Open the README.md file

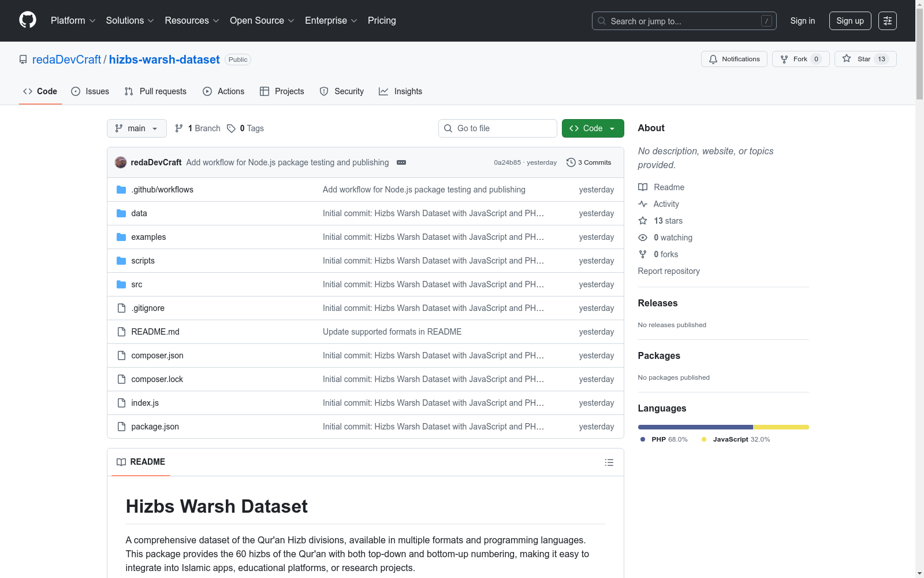(x=155, y=332)
